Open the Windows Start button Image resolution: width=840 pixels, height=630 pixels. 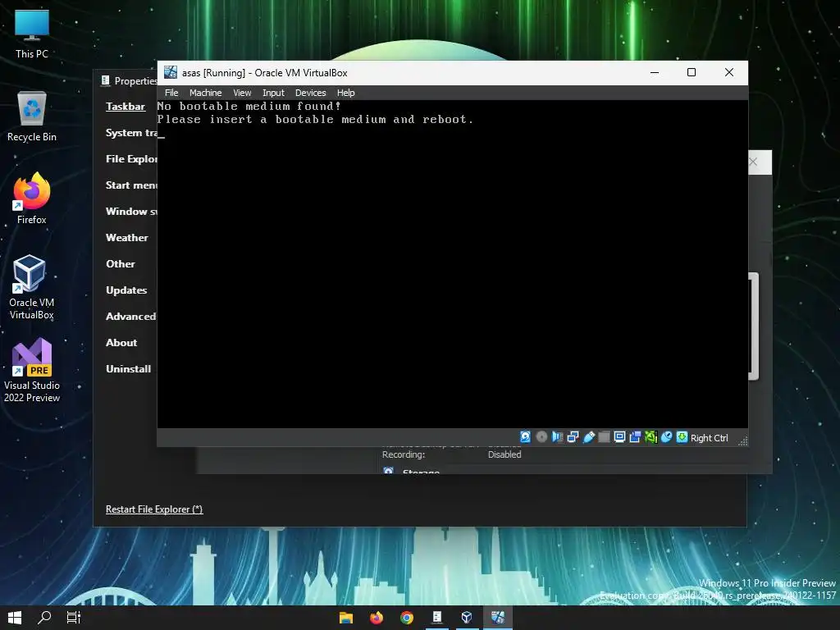coord(15,618)
